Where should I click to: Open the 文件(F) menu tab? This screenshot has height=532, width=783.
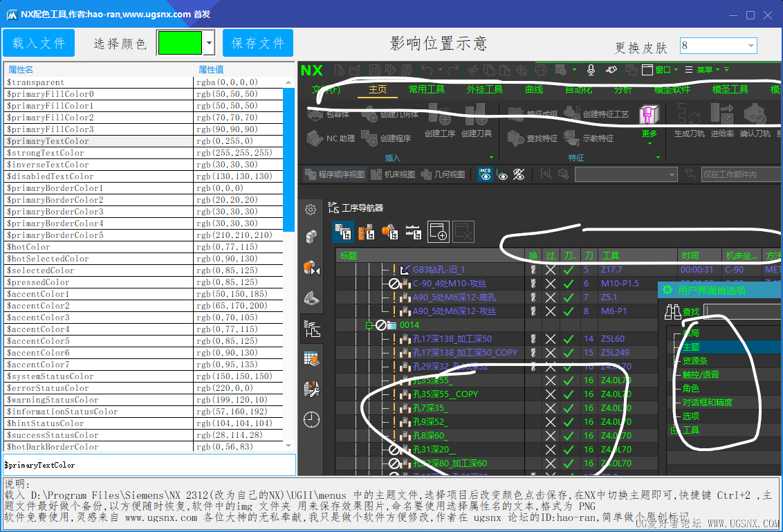326,89
